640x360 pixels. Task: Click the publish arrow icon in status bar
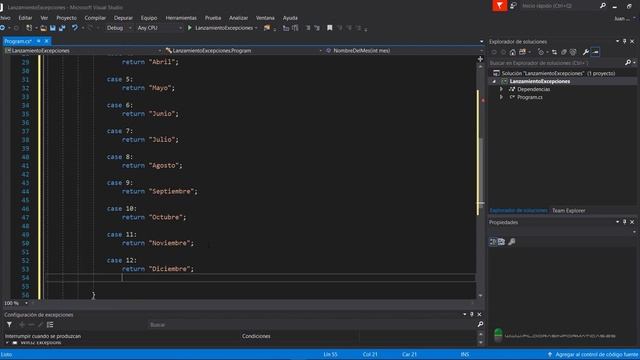(550, 355)
